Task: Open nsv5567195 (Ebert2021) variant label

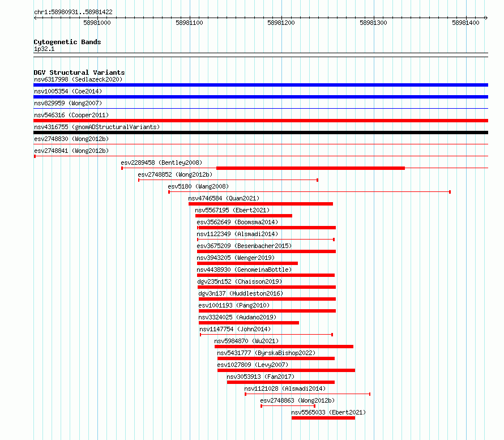Action: click(232, 210)
